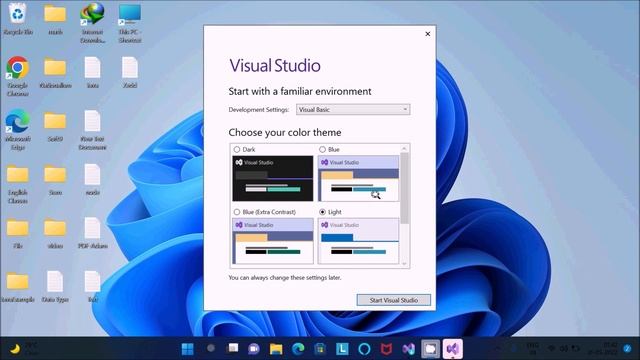
Task: Click the Blue (Extra Contrast) preview thumbnail
Action: click(x=273, y=241)
